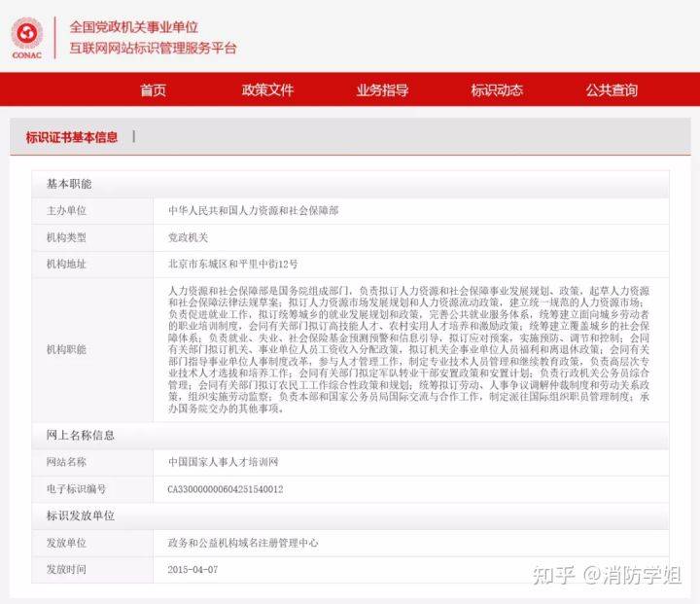Open the 公共查询 navigation item
The width and height of the screenshot is (700, 604).
click(612, 89)
